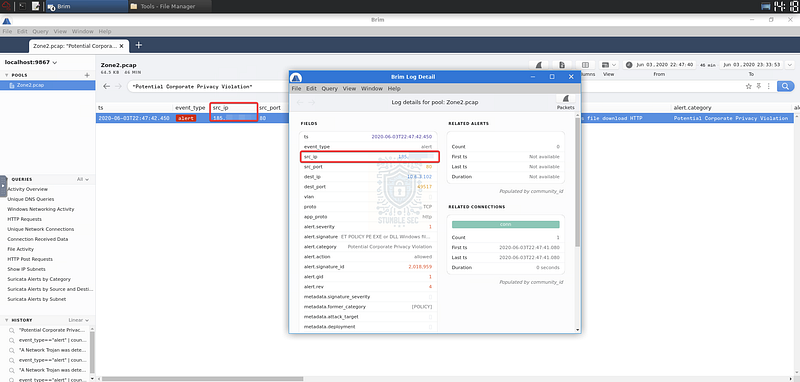
Task: Run the Activity Overview query
Action: click(x=28, y=189)
